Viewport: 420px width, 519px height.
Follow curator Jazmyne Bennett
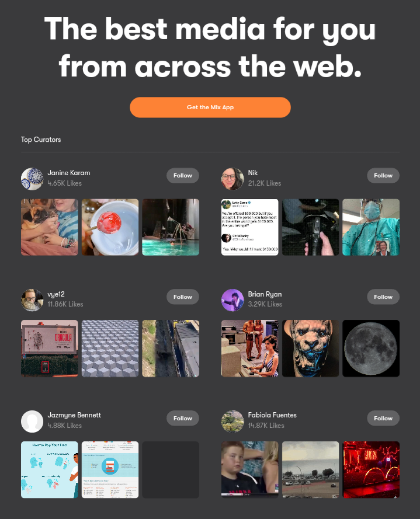point(182,419)
